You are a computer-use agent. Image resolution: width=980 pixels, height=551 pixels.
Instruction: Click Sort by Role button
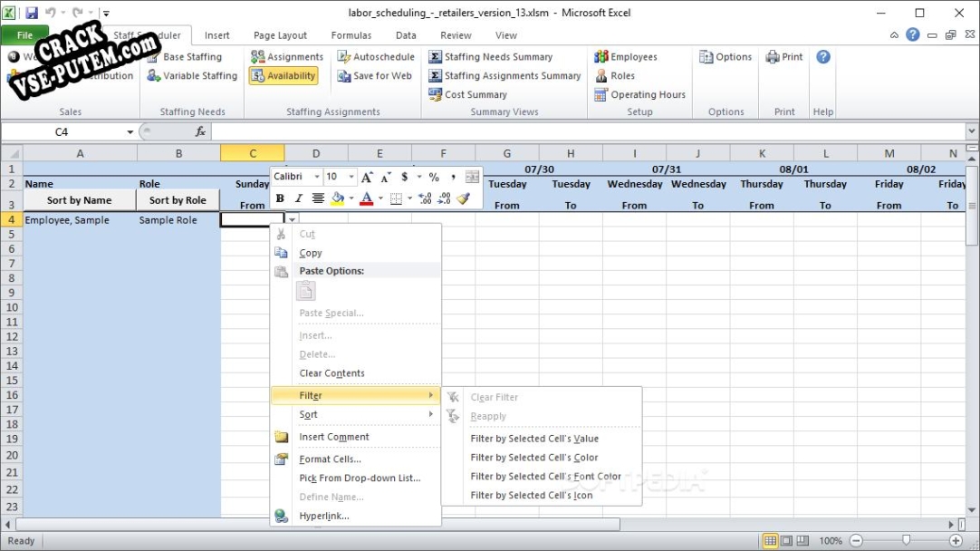click(x=178, y=200)
